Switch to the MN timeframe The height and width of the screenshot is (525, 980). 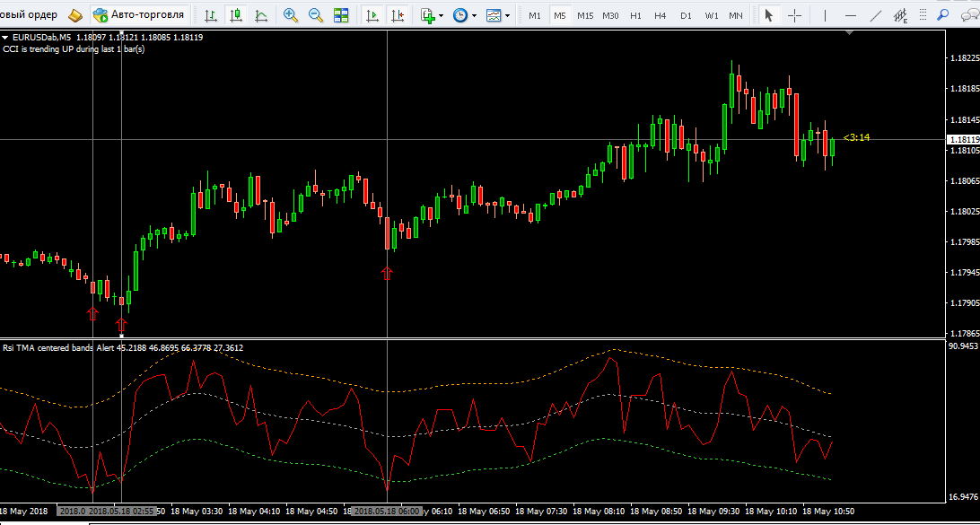736,15
